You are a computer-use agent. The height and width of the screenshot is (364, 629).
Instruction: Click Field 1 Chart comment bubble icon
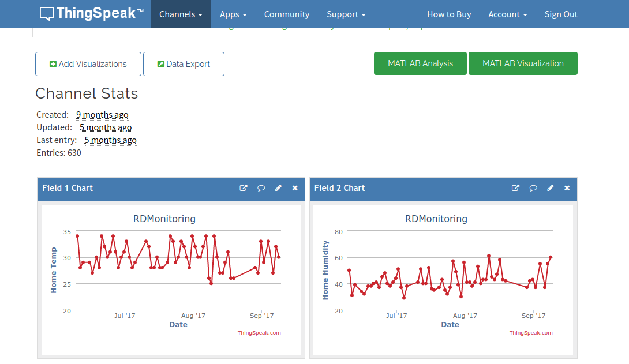click(261, 188)
